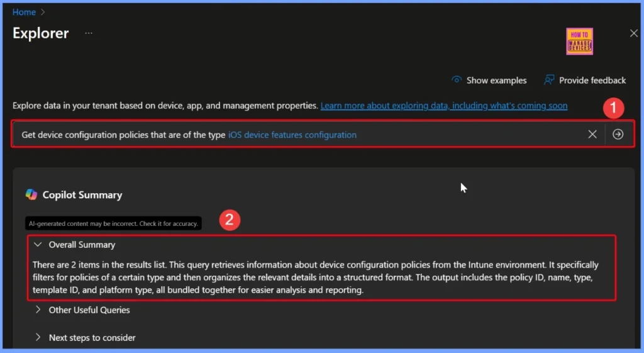Clear the query with the X icon

(592, 134)
